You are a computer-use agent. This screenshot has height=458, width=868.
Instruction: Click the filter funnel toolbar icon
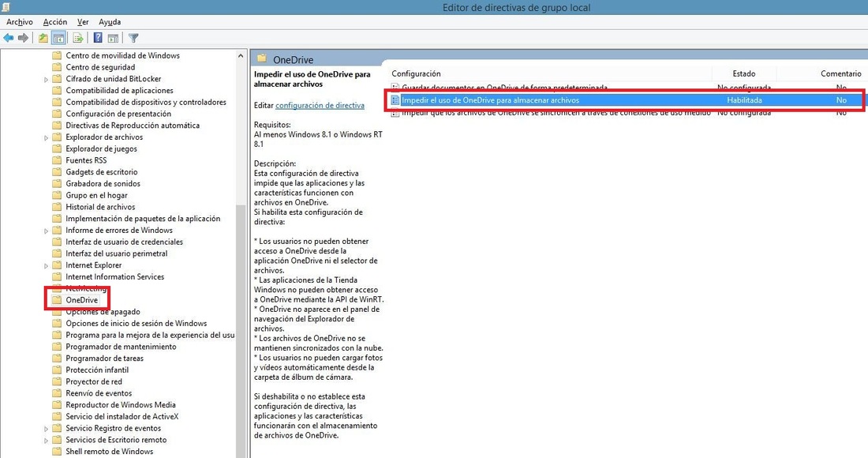[x=133, y=38]
